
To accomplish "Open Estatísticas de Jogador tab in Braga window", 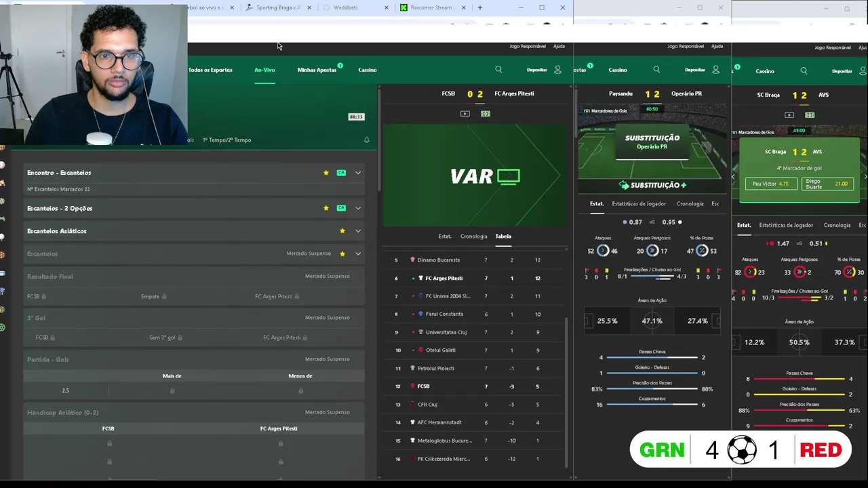I will pyautogui.click(x=786, y=225).
